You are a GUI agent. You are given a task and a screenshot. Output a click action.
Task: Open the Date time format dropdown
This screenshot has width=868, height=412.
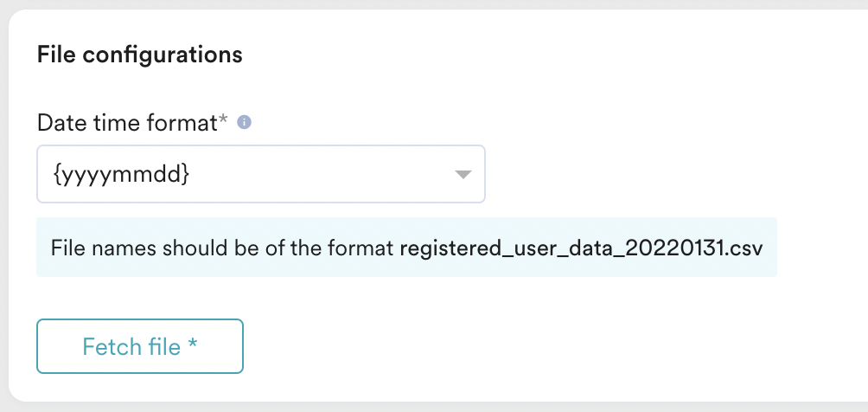click(x=261, y=174)
